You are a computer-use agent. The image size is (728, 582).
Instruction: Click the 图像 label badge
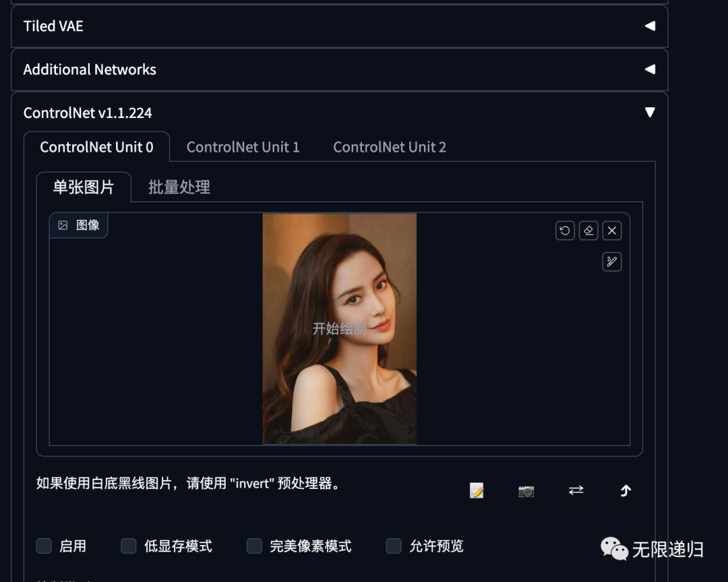click(78, 225)
